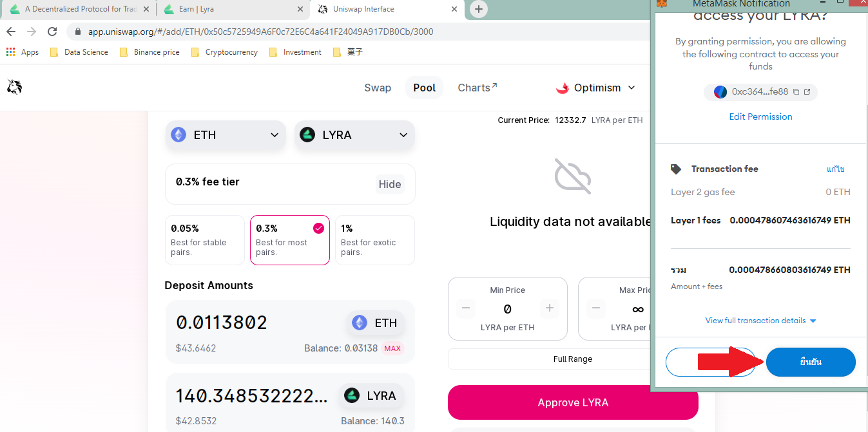The width and height of the screenshot is (868, 432).
Task: Click the Approve LYRA button
Action: coord(573,402)
